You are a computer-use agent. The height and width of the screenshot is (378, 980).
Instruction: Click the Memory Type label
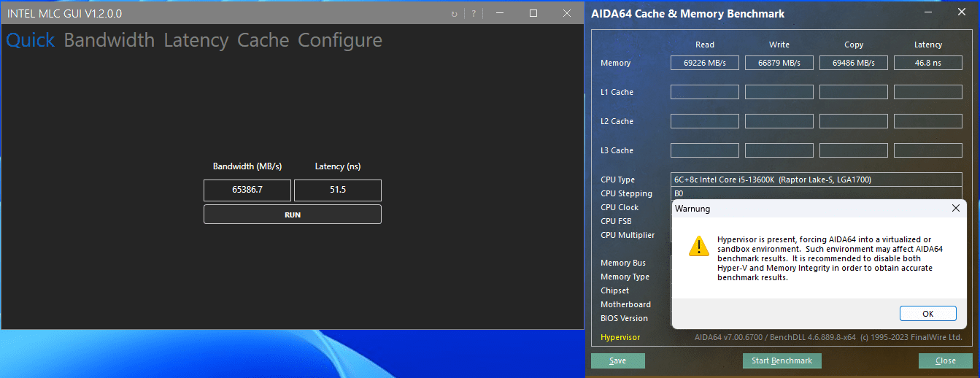[x=625, y=277]
